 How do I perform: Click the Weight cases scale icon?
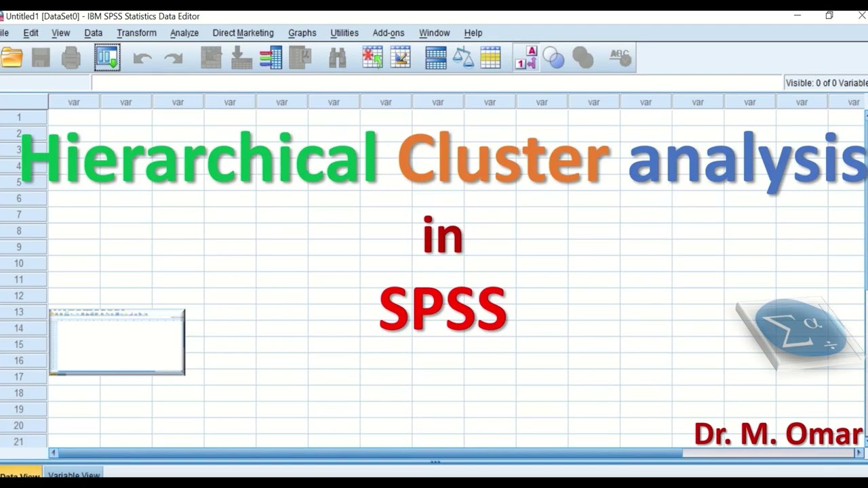(463, 58)
